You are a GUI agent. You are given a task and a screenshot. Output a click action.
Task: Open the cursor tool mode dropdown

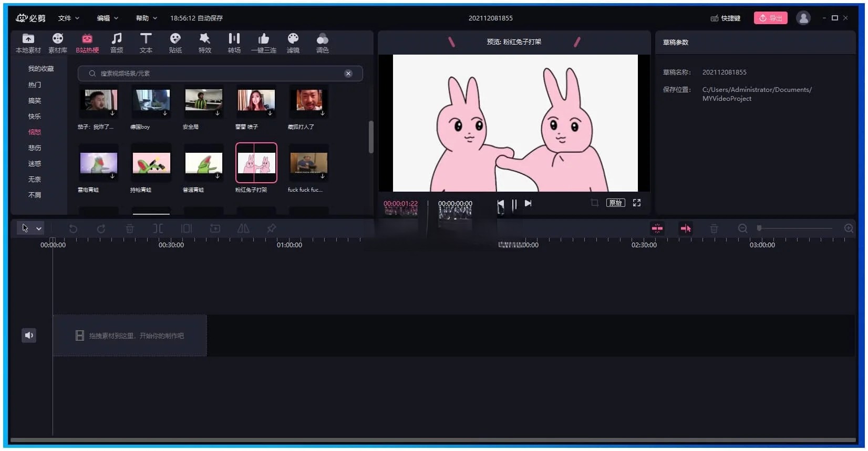click(38, 228)
